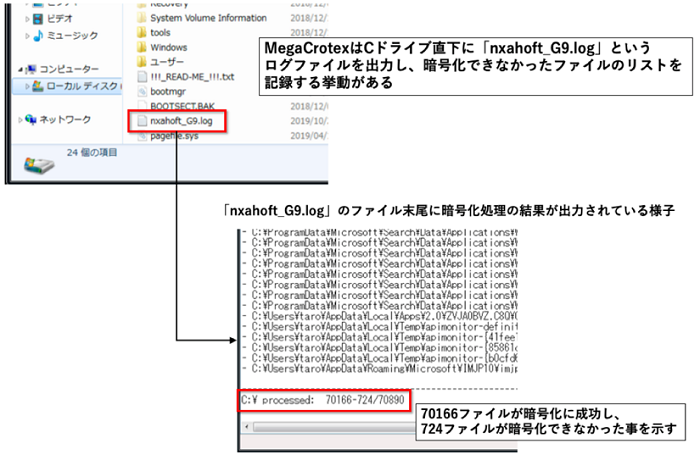Collapse the コンピューター tree node
Viewport: 700px width, 460px height.
pos(23,69)
